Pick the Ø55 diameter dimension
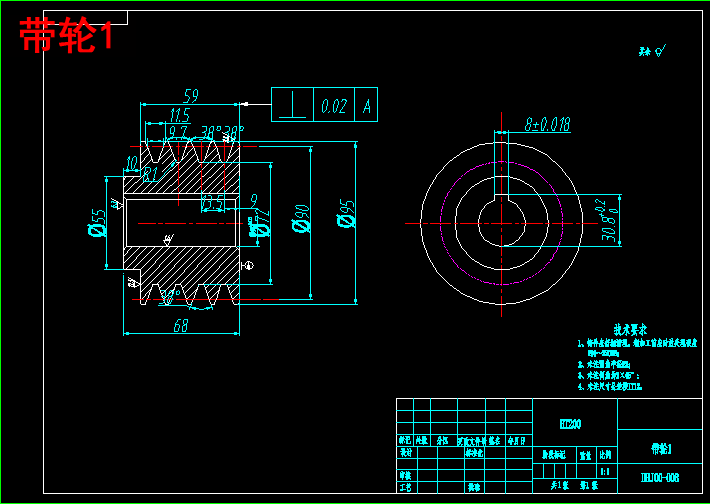Image resolution: width=710 pixels, height=504 pixels. coord(98,223)
